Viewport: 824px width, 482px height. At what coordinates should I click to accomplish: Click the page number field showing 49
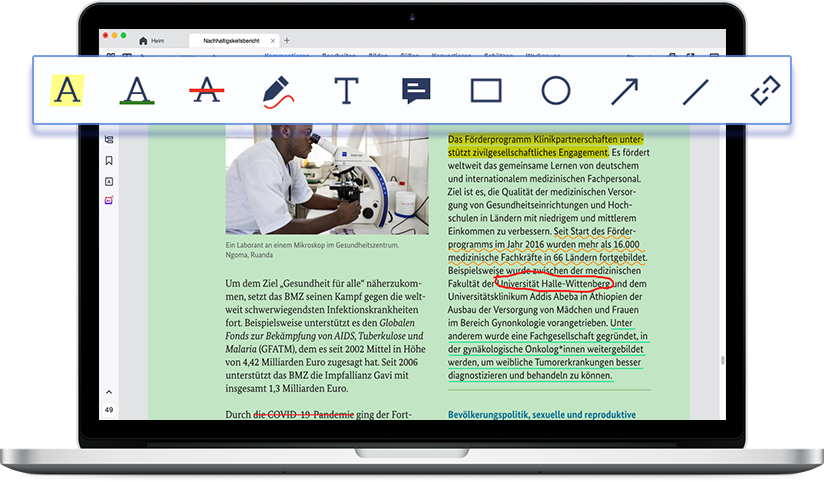(x=109, y=410)
